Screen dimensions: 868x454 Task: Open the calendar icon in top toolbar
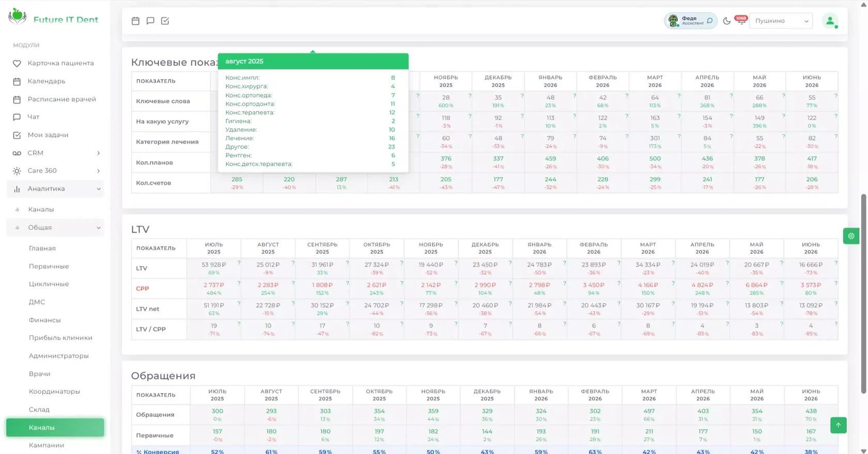pos(135,21)
